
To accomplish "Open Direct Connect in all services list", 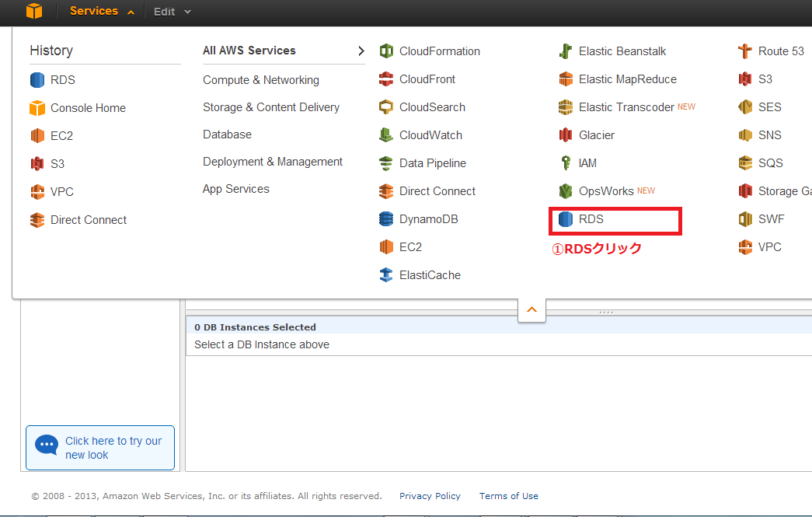I will coord(437,191).
